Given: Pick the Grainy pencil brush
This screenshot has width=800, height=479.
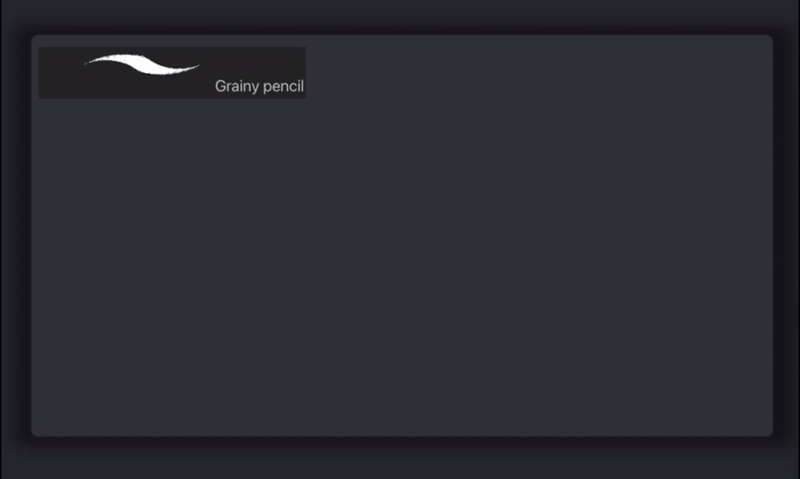Looking at the screenshot, I should point(172,72).
